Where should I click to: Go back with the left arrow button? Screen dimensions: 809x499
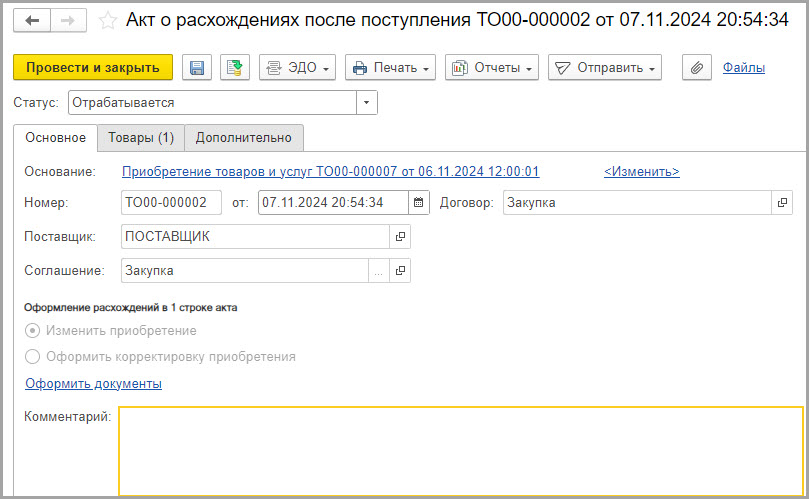[32, 21]
